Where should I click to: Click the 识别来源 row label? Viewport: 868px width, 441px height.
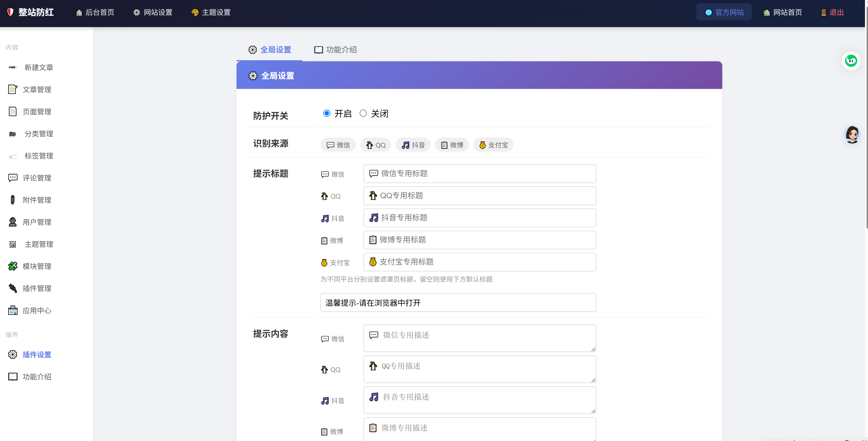pyautogui.click(x=270, y=144)
